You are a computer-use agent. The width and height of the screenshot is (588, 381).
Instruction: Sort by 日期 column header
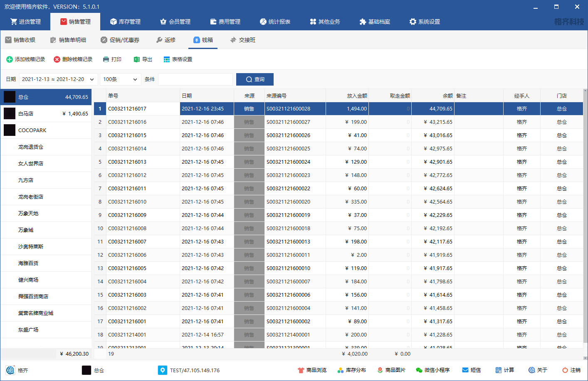point(207,96)
